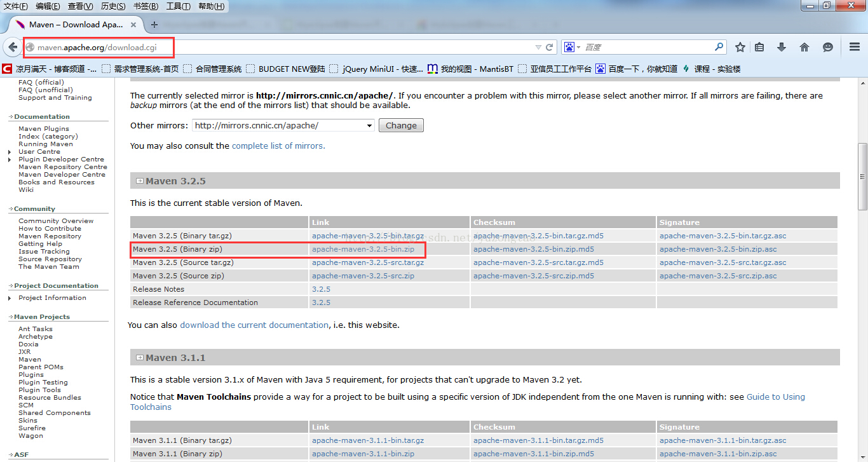
Task: Open apache-maven-3.2.5-bin.tar.gz.asc signature
Action: tap(722, 236)
